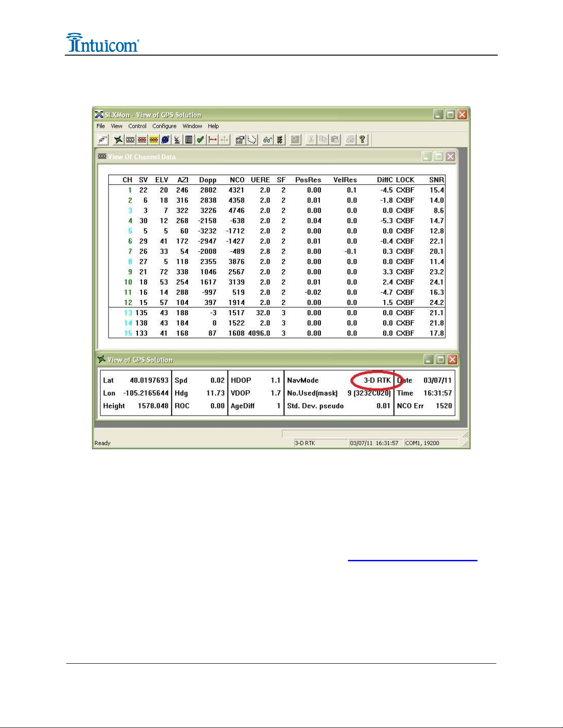The image size is (563, 728).
Task: Click the 3-D RTK NavMode value
Action: tap(377, 380)
